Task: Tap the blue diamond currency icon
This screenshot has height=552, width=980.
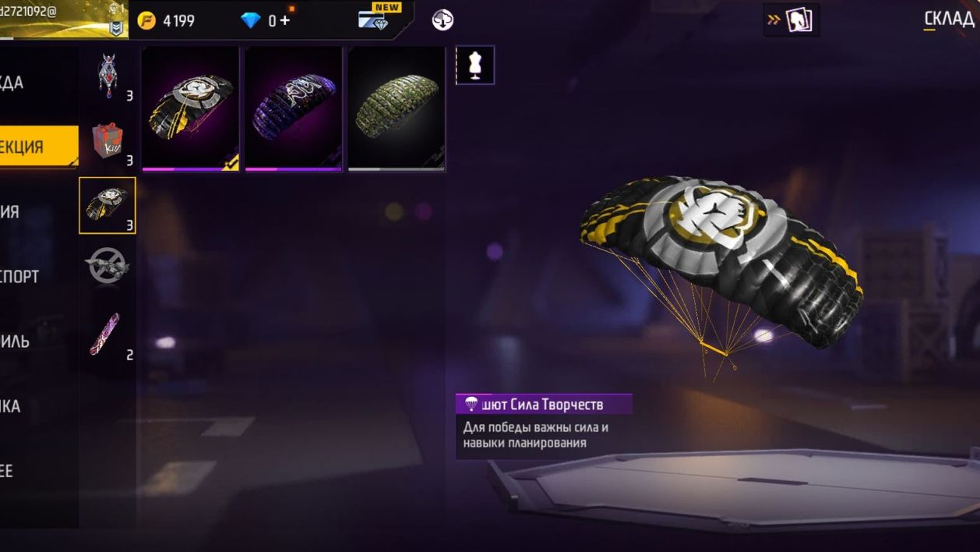Action: [251, 21]
